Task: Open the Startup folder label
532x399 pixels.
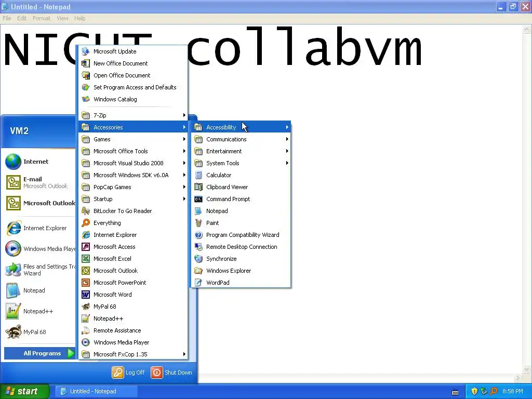Action: 103,199
